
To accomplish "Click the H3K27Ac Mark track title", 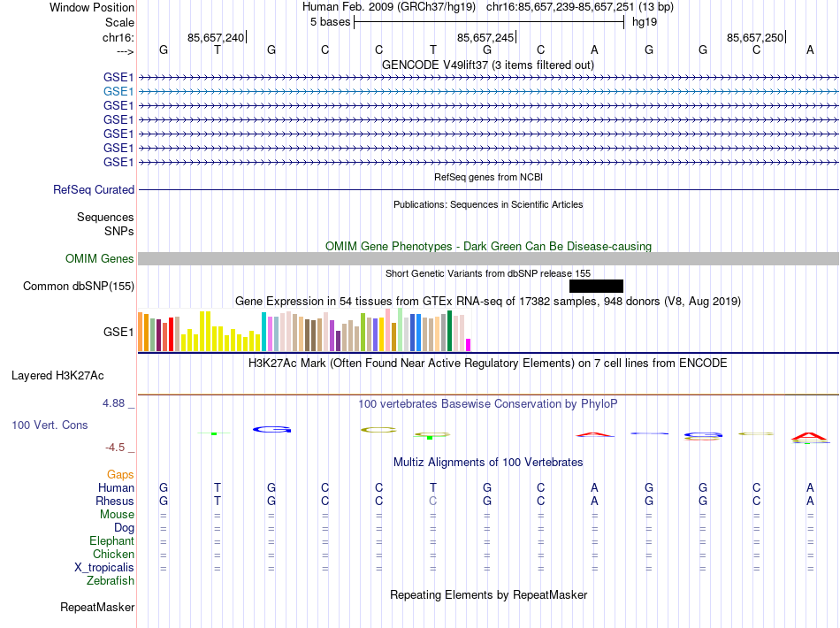I will coord(488,364).
